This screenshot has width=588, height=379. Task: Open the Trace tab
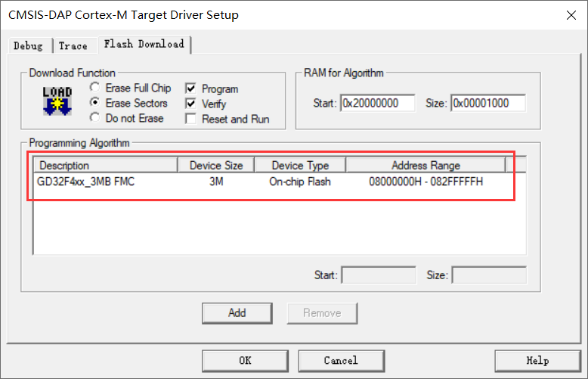point(73,45)
